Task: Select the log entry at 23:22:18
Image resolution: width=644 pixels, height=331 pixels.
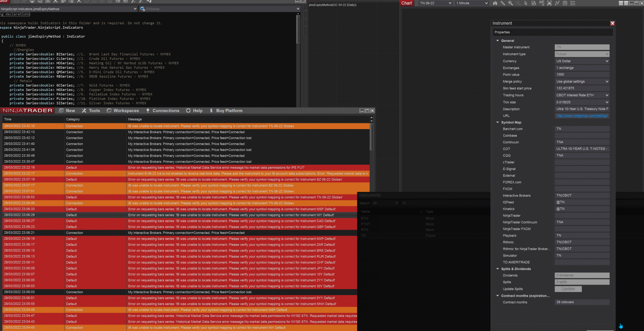Action: click(186, 168)
